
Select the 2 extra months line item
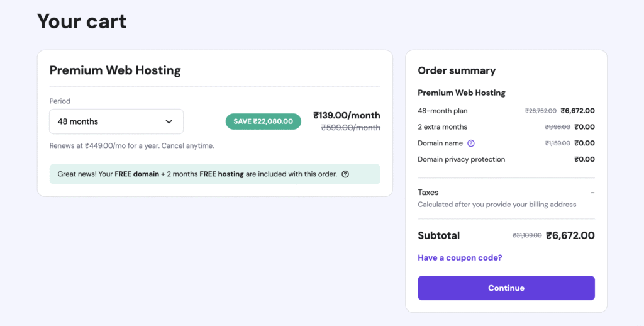click(x=506, y=127)
